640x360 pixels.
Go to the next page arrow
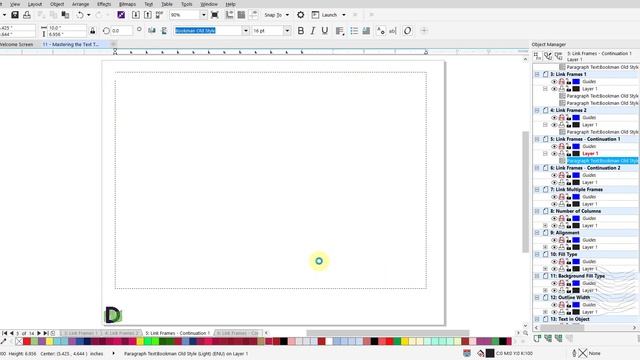pos(39,333)
